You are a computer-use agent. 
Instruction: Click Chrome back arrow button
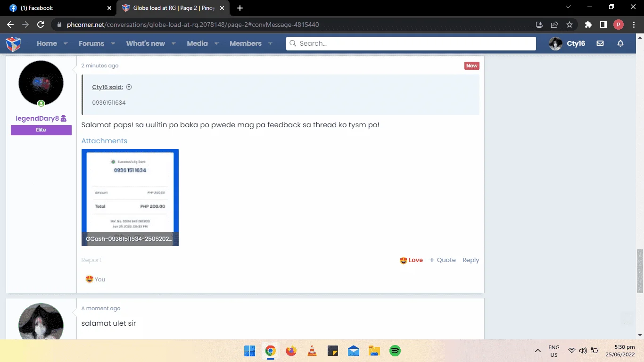[x=10, y=25]
